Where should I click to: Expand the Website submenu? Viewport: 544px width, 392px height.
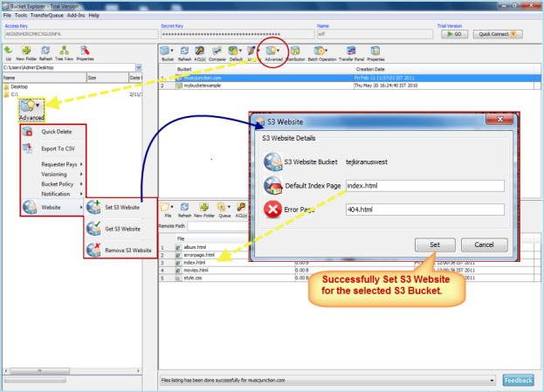(x=52, y=208)
